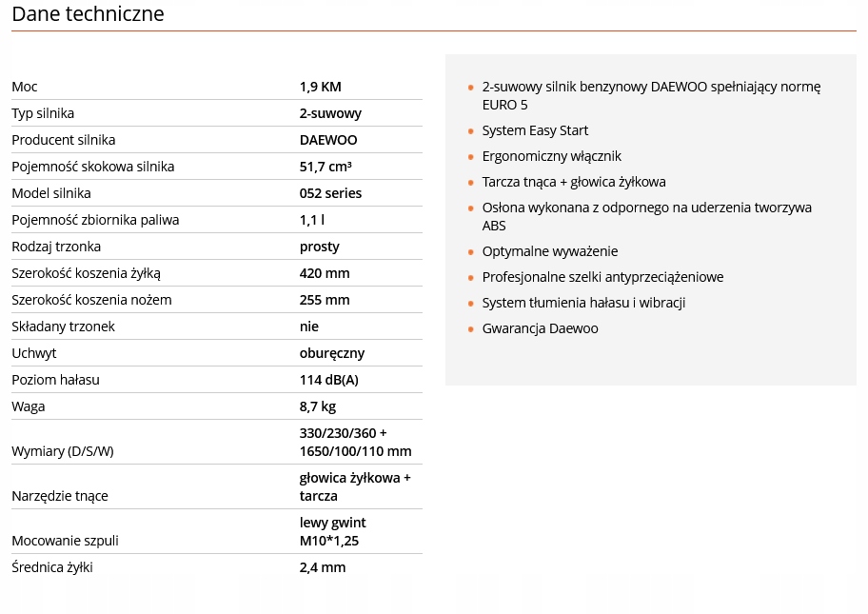Click the "Wymiary (D/S/W)" label
The image size is (868, 614).
click(x=63, y=451)
